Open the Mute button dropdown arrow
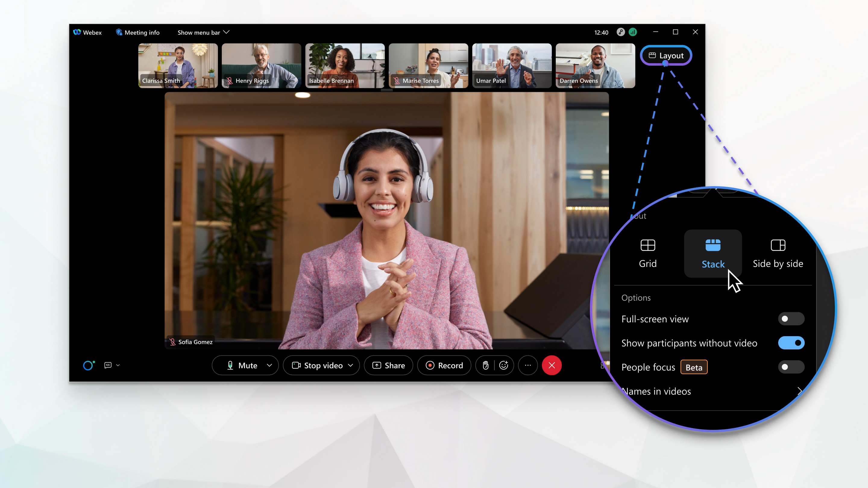Image resolution: width=868 pixels, height=488 pixels. [269, 365]
